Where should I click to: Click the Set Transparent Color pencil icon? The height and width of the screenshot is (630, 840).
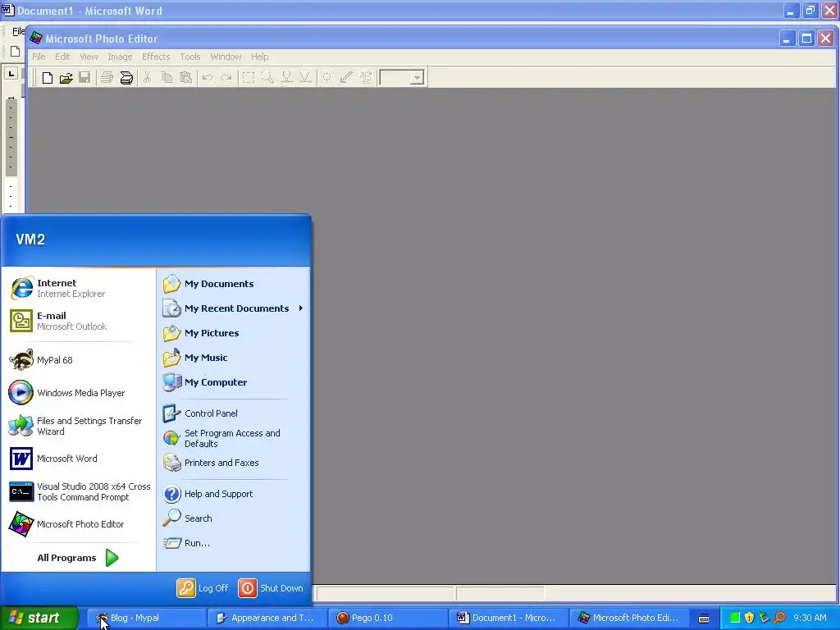[346, 78]
